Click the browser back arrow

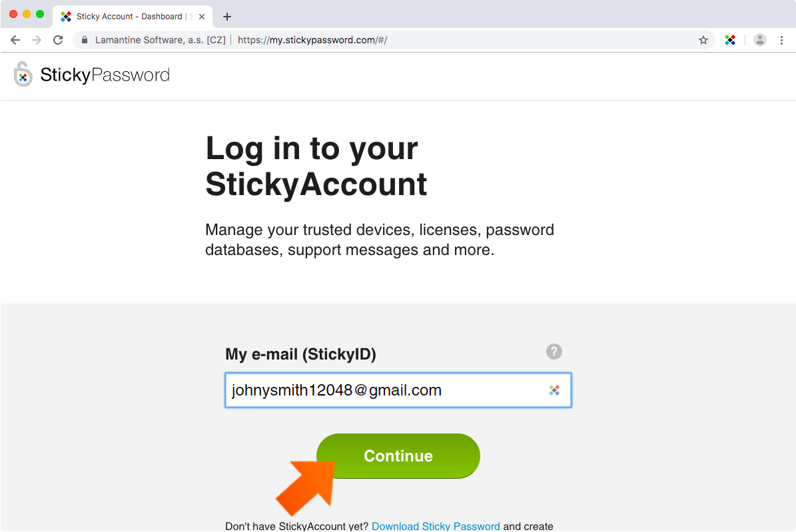[15, 40]
